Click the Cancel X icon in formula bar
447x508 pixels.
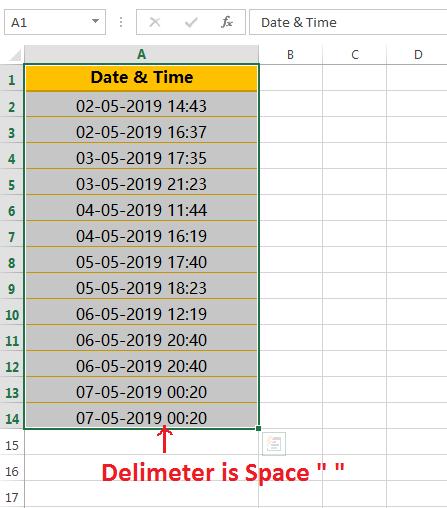click(155, 22)
